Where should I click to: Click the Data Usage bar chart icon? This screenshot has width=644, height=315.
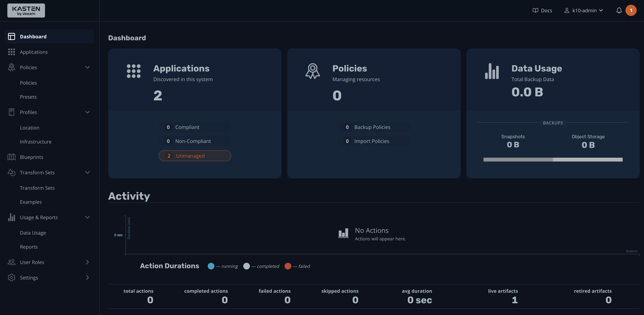tap(492, 71)
